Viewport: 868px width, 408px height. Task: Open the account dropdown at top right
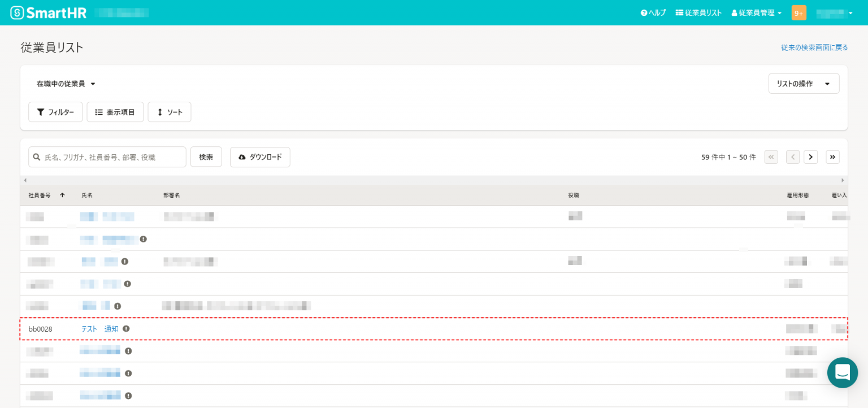835,12
